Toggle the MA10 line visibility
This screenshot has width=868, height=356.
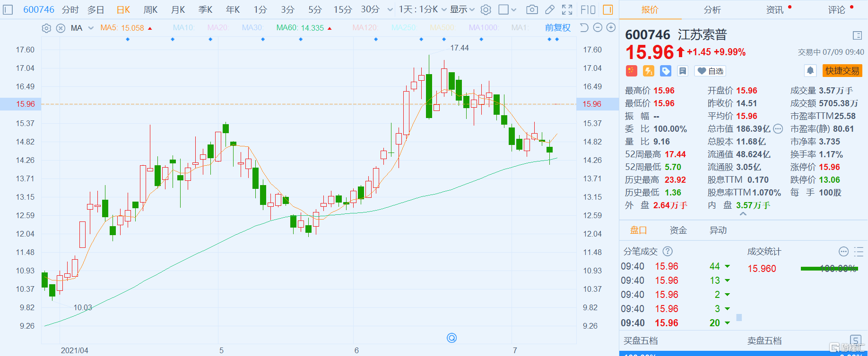pos(184,28)
